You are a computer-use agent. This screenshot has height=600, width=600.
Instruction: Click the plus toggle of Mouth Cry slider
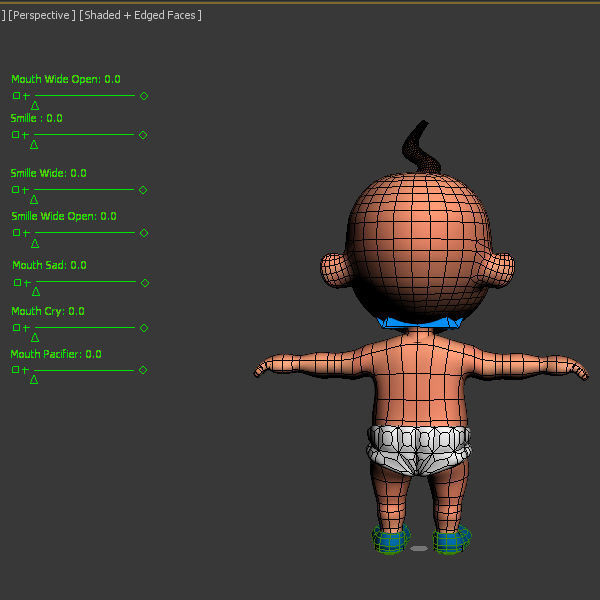pyautogui.click(x=26, y=328)
